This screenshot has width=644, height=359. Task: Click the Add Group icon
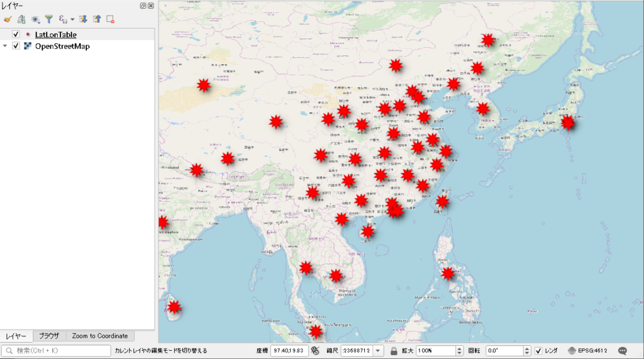tap(21, 19)
